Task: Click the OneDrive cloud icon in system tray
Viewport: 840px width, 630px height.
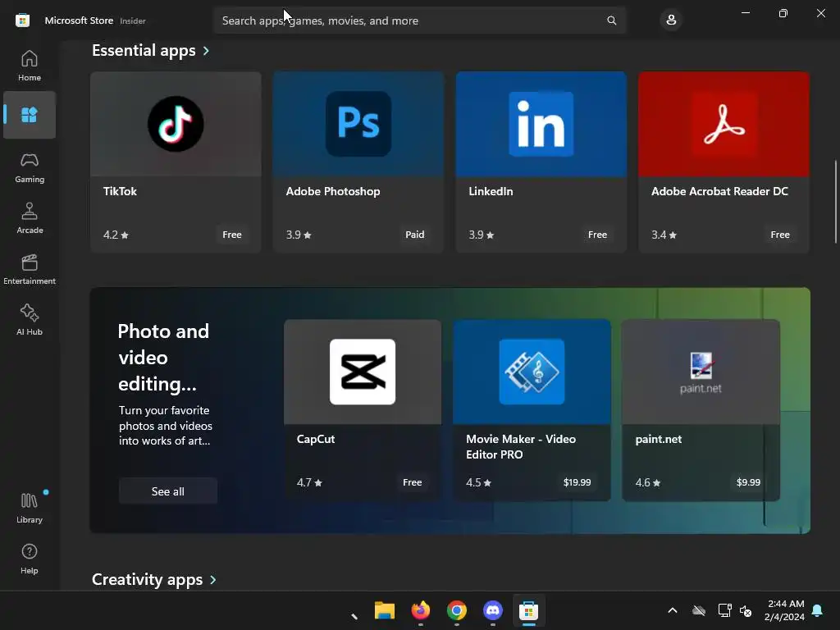Action: point(699,610)
